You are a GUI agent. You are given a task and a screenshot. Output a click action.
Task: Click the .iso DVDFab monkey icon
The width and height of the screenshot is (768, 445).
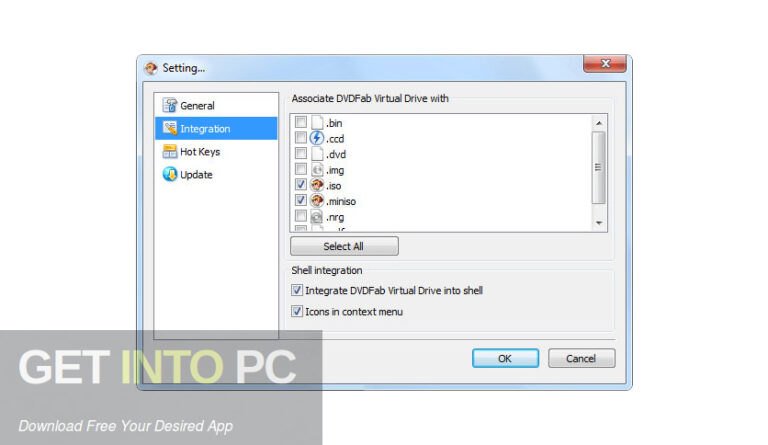[317, 185]
